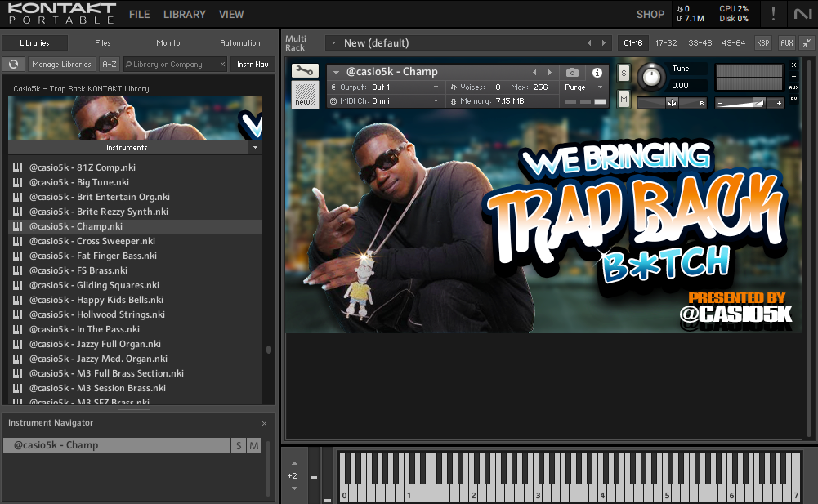The width and height of the screenshot is (818, 504).
Task: Click Manage Libraries button
Action: tap(61, 65)
